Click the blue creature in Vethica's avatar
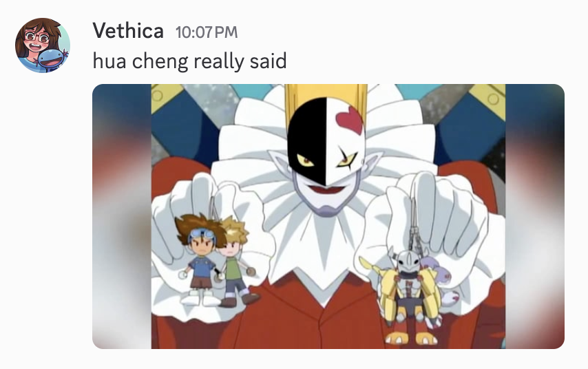The width and height of the screenshot is (588, 369). click(x=52, y=60)
